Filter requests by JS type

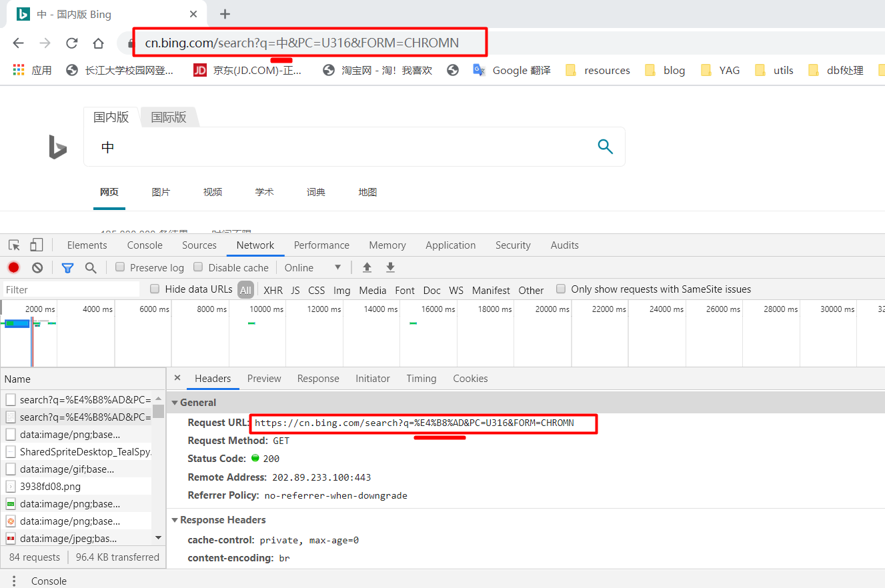[x=295, y=290]
